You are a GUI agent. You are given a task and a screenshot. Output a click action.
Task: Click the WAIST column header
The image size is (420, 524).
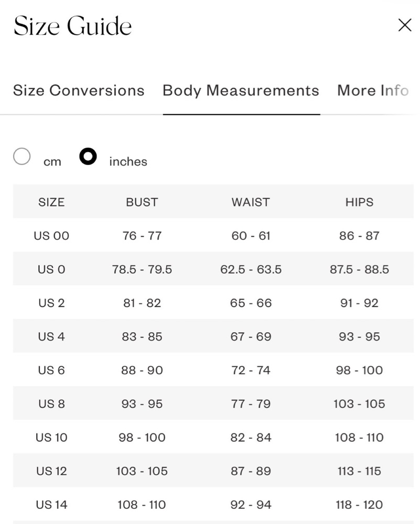point(251,202)
